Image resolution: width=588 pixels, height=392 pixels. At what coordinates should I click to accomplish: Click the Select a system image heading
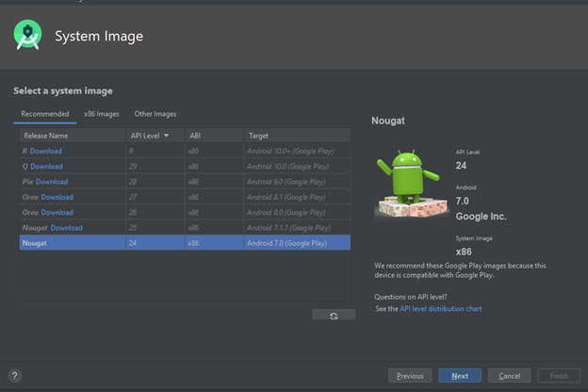coord(63,90)
